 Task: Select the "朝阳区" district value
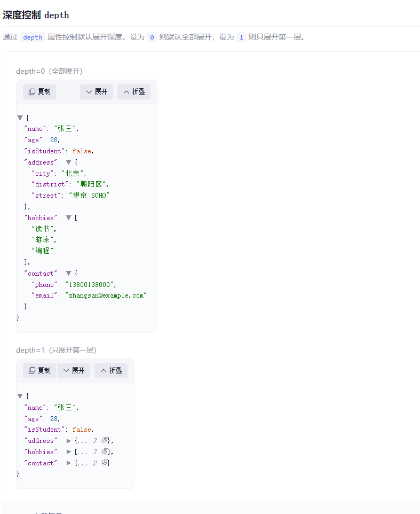[91, 184]
